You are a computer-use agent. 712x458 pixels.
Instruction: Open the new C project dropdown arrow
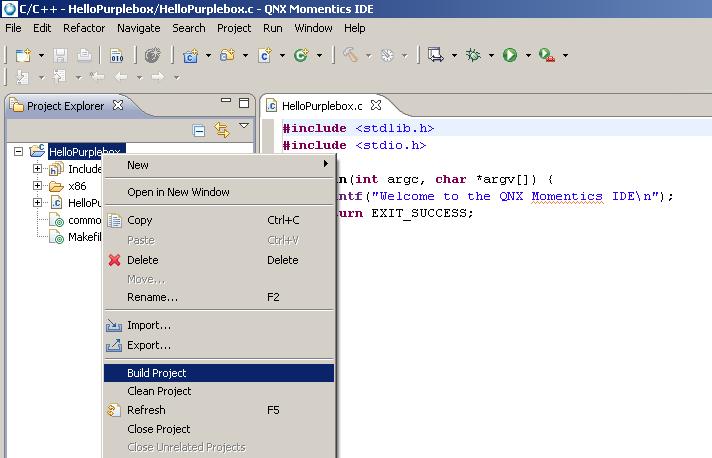[x=208, y=56]
